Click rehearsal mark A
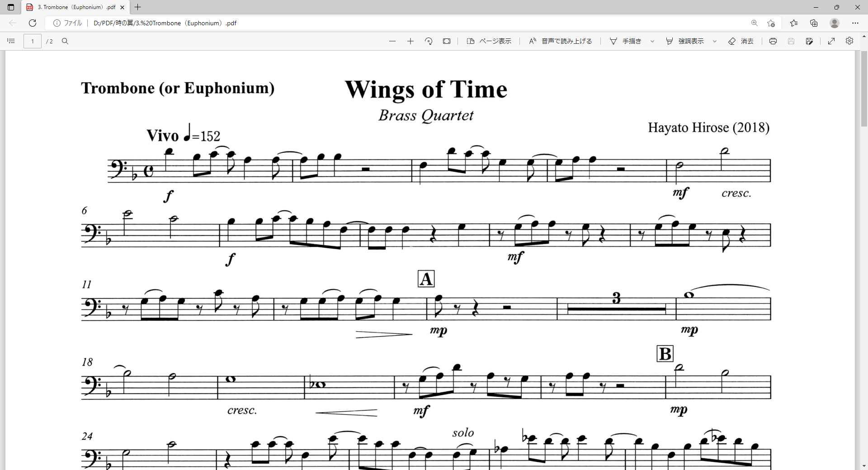Image resolution: width=868 pixels, height=470 pixels. click(426, 279)
